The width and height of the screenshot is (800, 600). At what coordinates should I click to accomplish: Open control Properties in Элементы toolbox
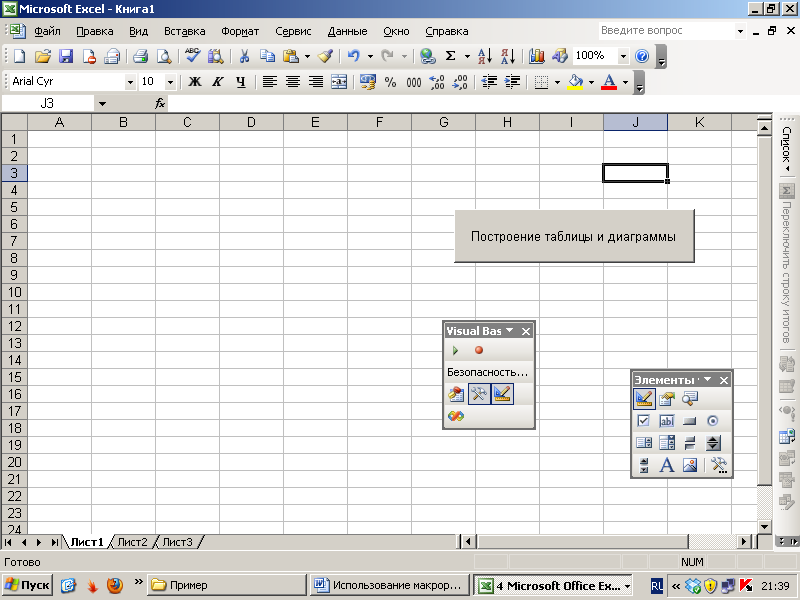pos(666,398)
